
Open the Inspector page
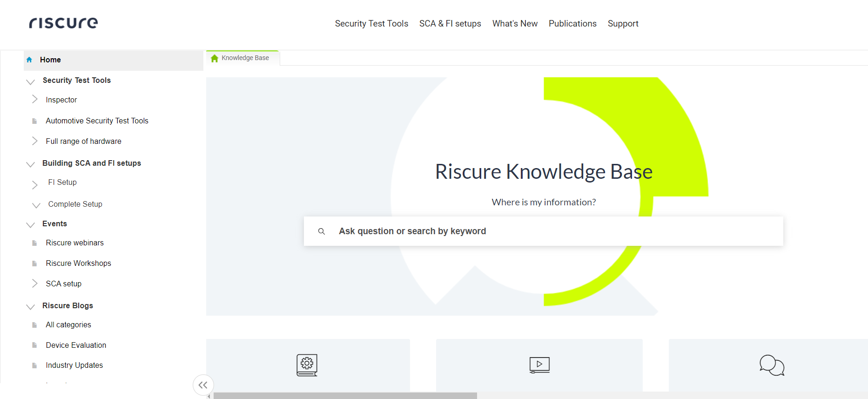tap(61, 100)
